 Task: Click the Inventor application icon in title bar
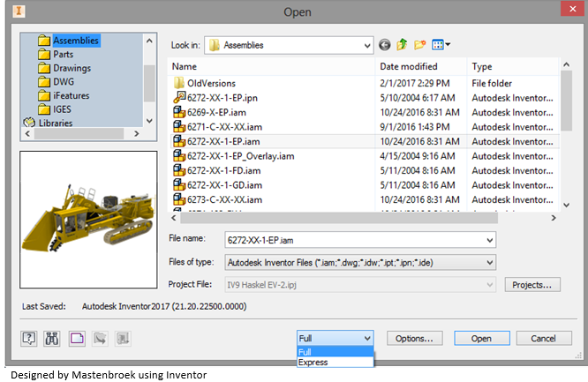click(x=19, y=11)
